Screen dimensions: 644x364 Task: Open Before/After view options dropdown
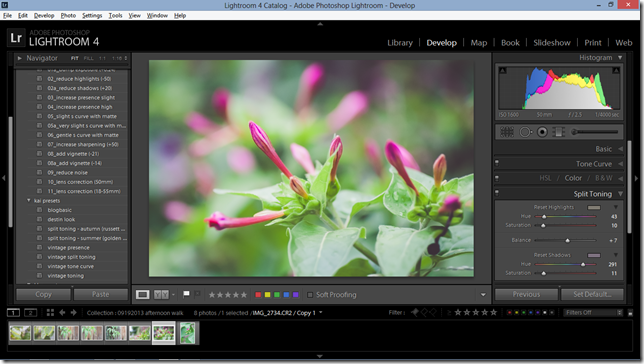173,295
